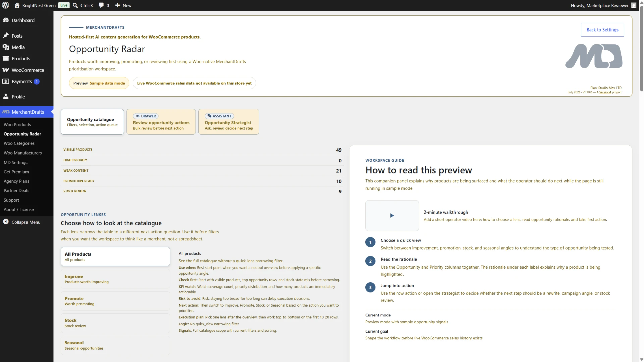This screenshot has width=644, height=362.
Task: Open the Version4 project link
Action: pyautogui.click(x=605, y=92)
